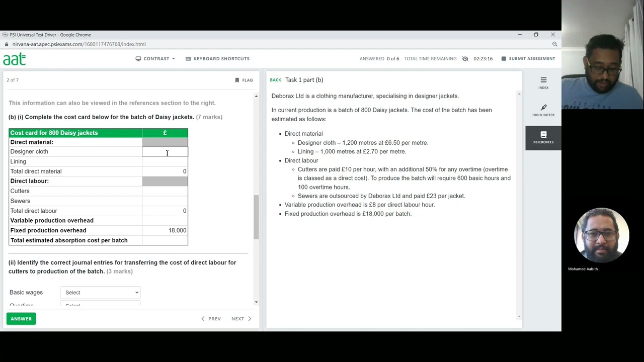Image resolution: width=644 pixels, height=362 pixels.
Task: Restore down the Chrome window
Action: coord(536,35)
